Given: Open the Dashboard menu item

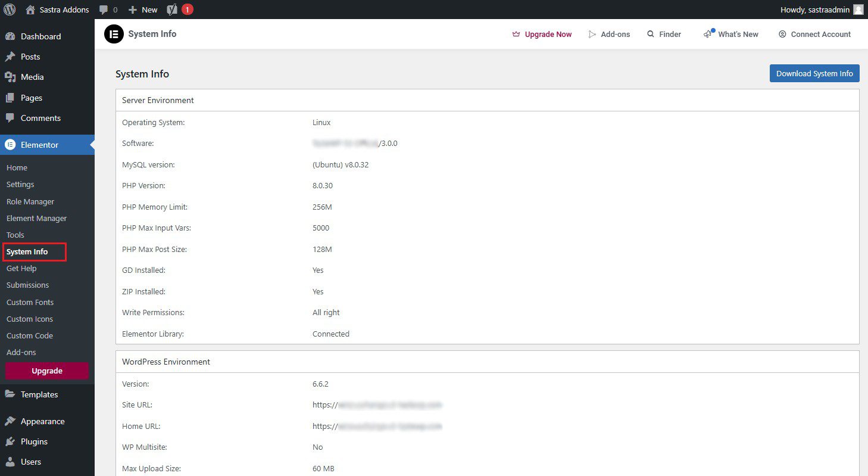Looking at the screenshot, I should tap(40, 36).
